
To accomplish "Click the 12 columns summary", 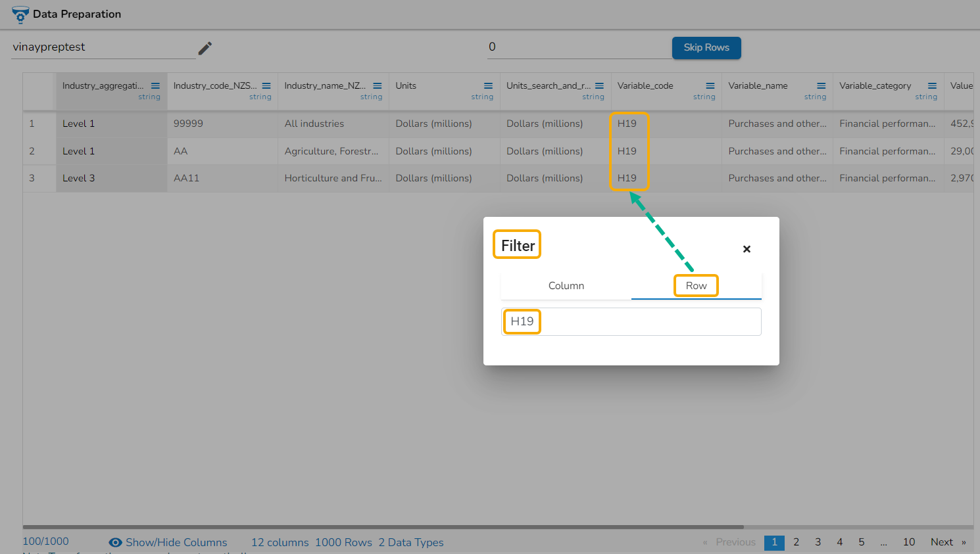I will (280, 542).
